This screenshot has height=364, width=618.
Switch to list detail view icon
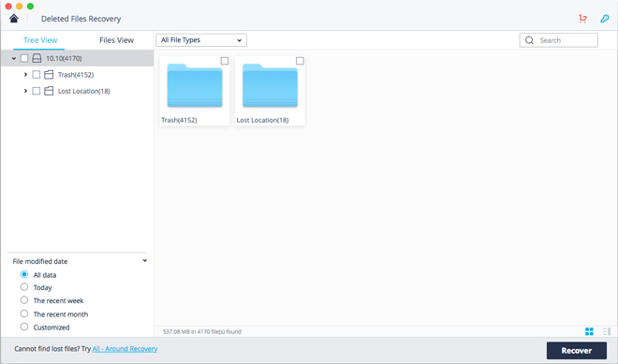pyautogui.click(x=607, y=331)
